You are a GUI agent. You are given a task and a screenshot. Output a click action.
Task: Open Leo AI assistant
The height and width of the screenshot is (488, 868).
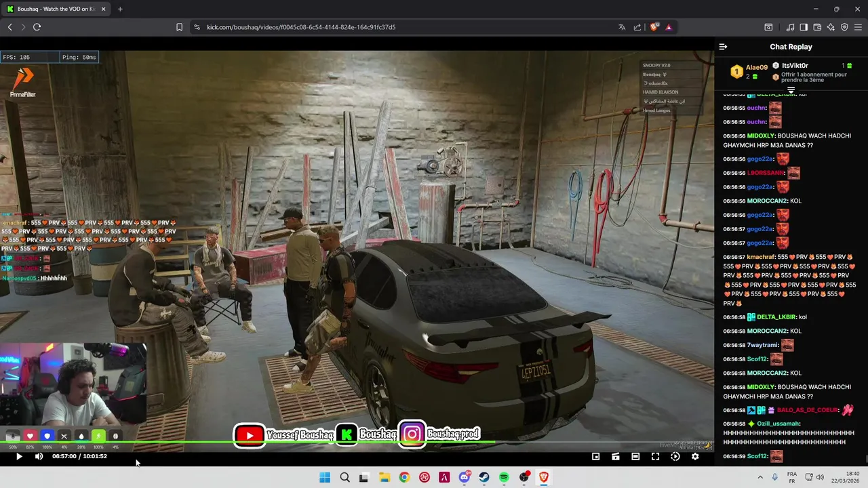831,27
